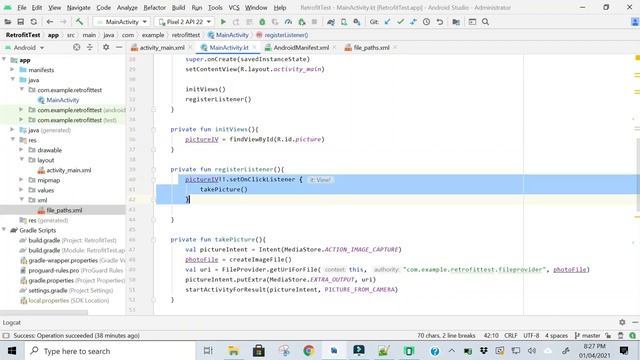Expand the drawable folder
The height and width of the screenshot is (360, 640).
[21, 150]
